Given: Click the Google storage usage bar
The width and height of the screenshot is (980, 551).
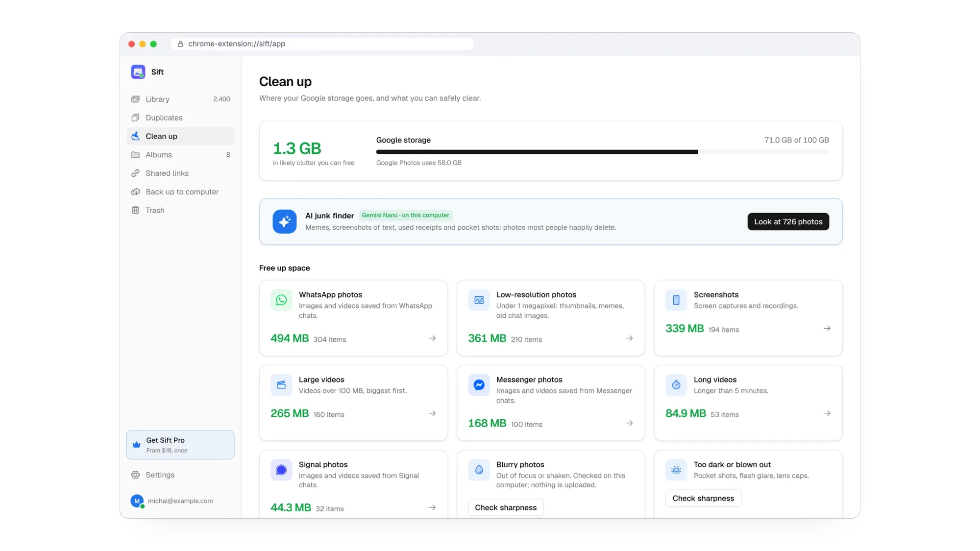Looking at the screenshot, I should 603,152.
